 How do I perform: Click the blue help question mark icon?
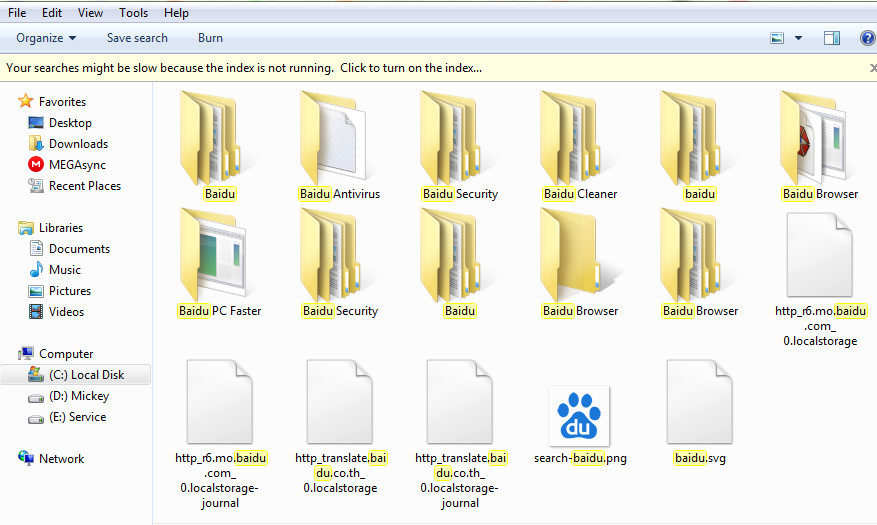pos(867,38)
